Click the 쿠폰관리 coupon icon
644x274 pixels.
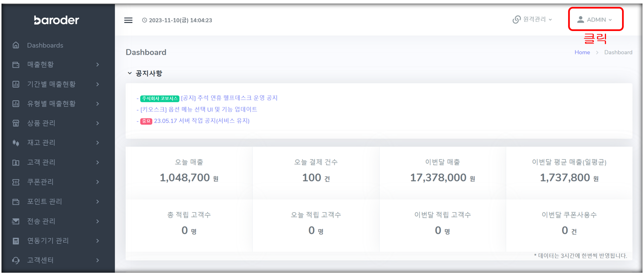16,182
